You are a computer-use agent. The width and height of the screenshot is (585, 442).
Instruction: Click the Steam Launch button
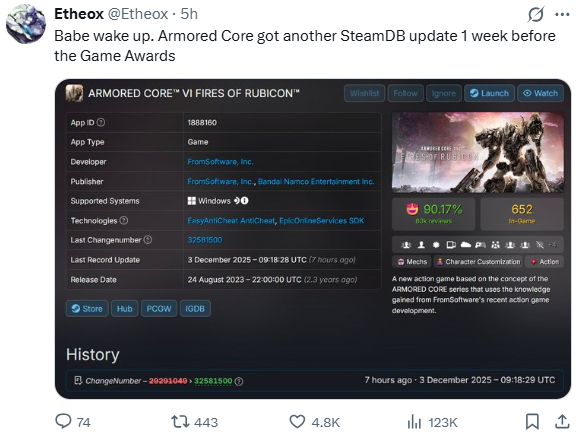click(x=489, y=93)
